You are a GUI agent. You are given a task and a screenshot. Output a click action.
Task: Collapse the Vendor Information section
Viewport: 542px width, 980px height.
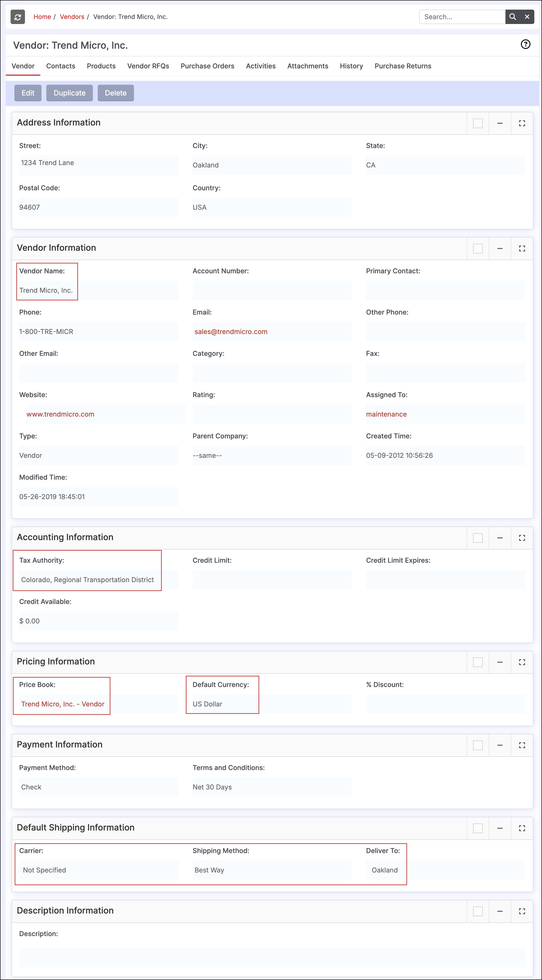500,248
